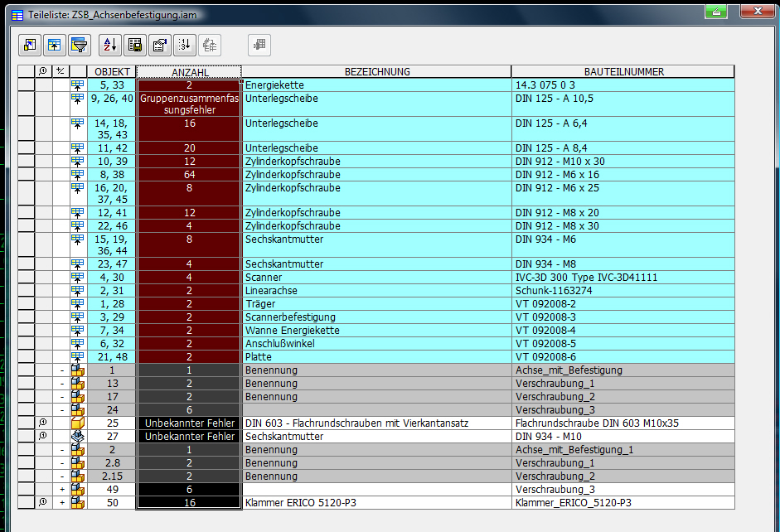Click the BEZEICHNUNG column header
The image size is (780, 532).
pos(376,72)
